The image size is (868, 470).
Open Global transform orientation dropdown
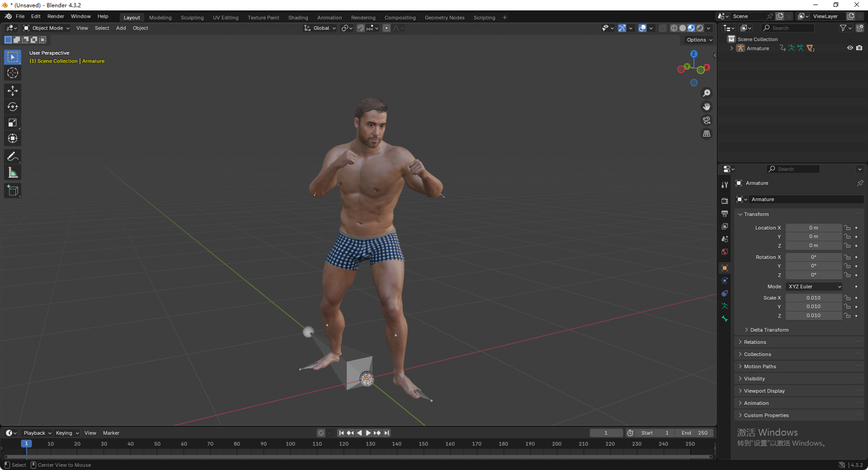click(x=320, y=28)
